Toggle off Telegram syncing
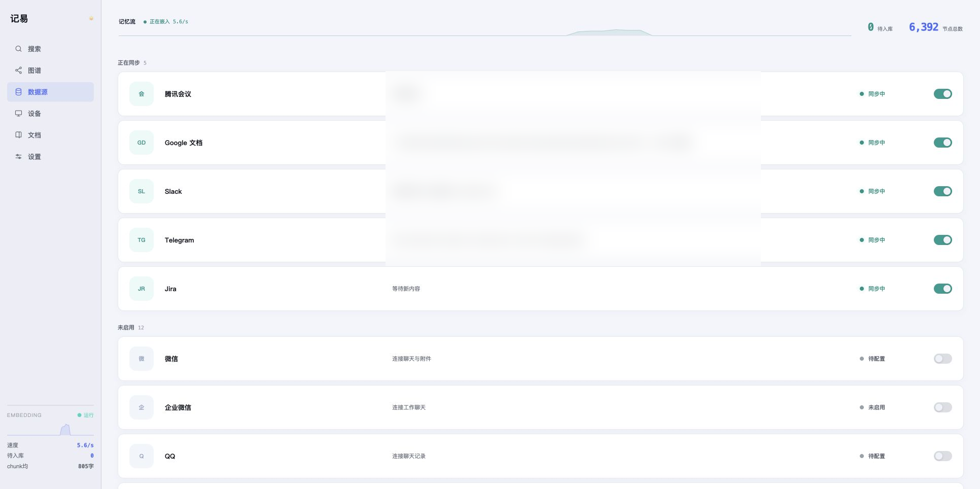The image size is (980, 489). coord(942,240)
